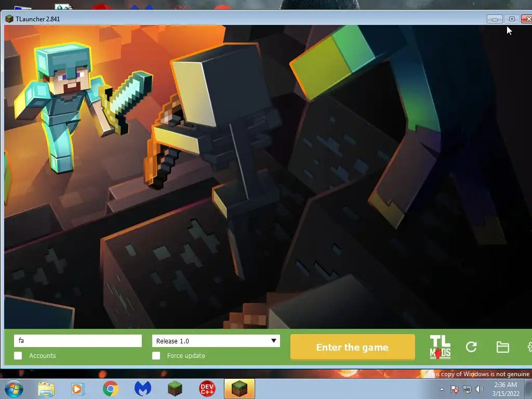The image size is (532, 399).
Task: Click the Action Center flag icon
Action: tap(455, 389)
